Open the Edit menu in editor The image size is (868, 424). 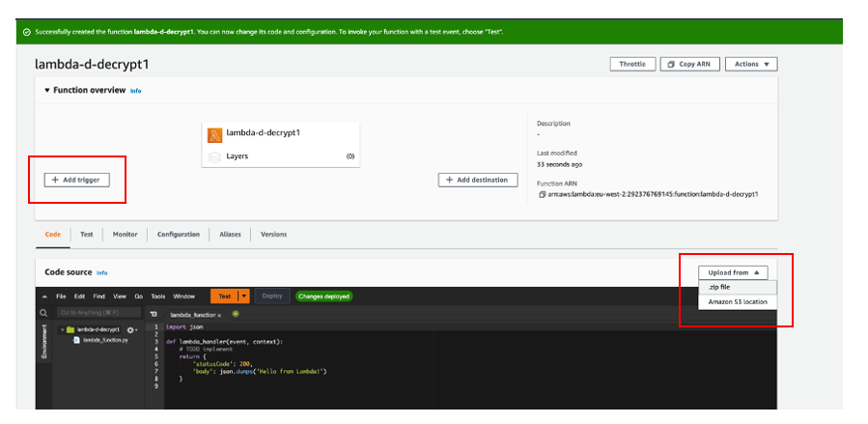[x=80, y=297]
